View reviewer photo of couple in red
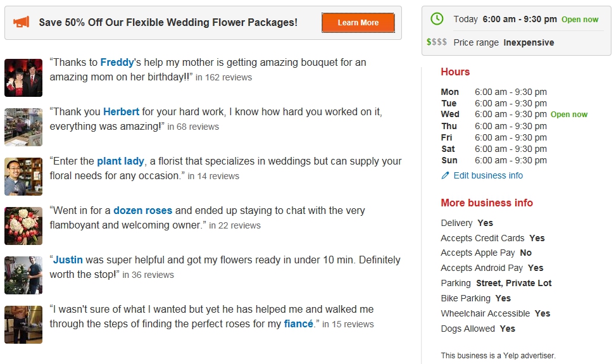Screen dimensions: 614x364 point(23,78)
